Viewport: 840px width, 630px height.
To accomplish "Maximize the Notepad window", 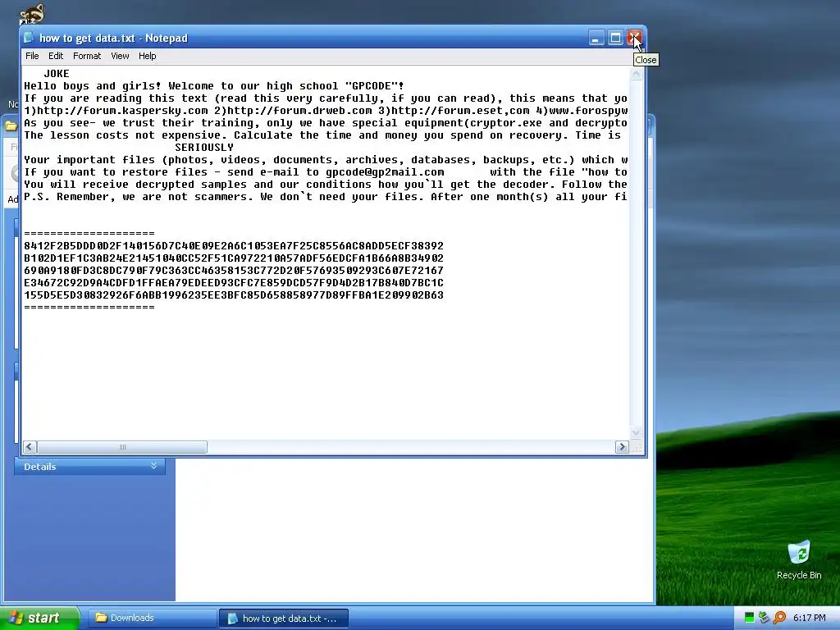I will (615, 38).
